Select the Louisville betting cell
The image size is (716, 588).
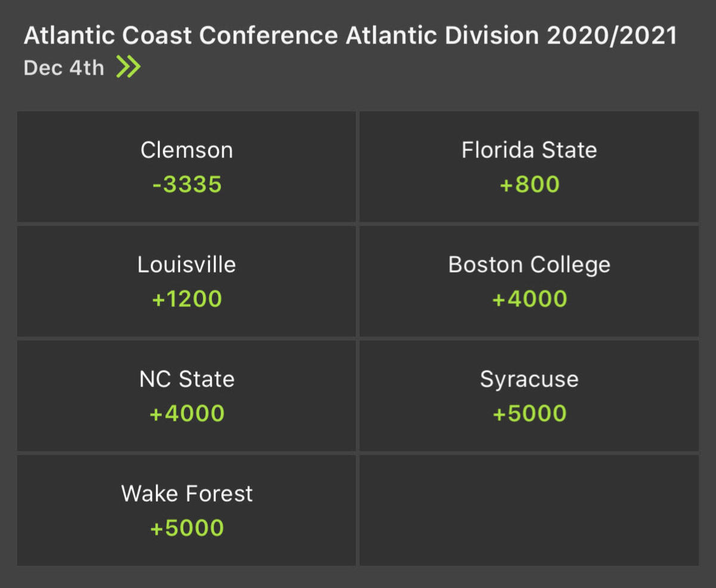186,280
